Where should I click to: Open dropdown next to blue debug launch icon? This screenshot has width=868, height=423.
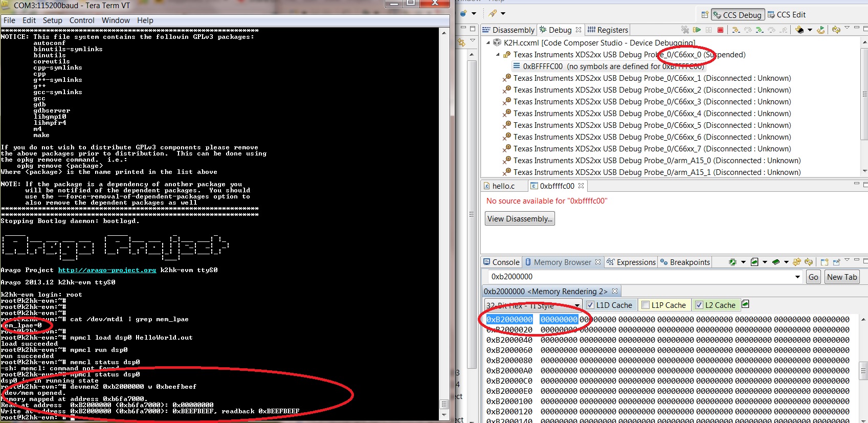[x=474, y=13]
